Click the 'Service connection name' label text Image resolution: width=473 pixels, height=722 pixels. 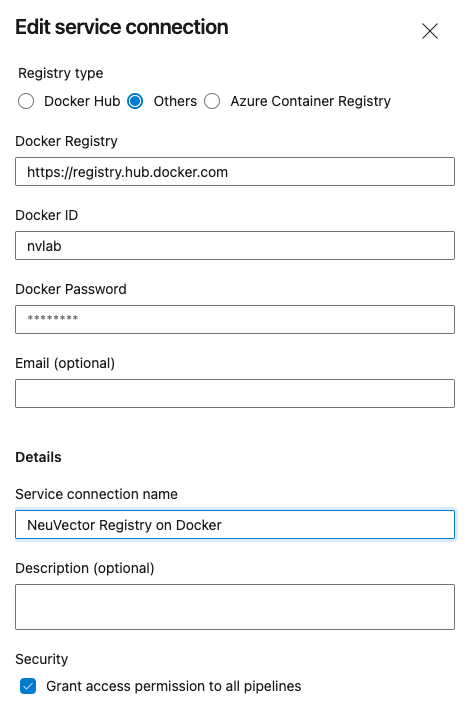coord(96,494)
